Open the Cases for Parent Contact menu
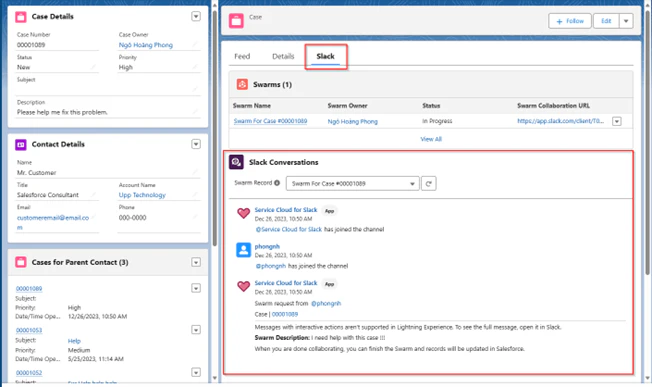This screenshot has width=652, height=387. tap(196, 262)
